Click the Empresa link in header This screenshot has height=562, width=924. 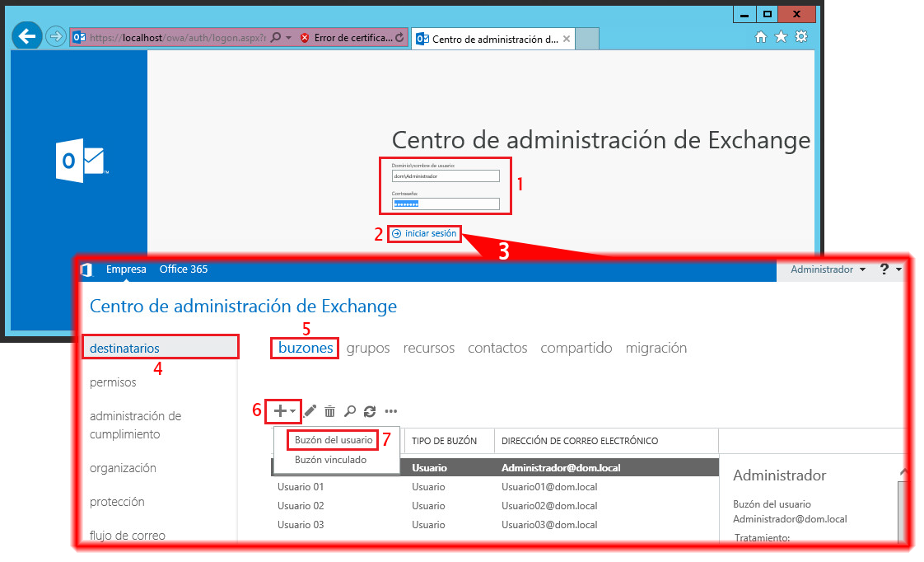pyautogui.click(x=126, y=269)
